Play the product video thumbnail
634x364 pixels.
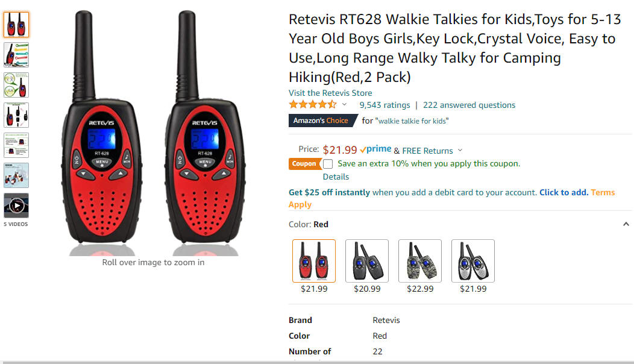click(x=16, y=206)
